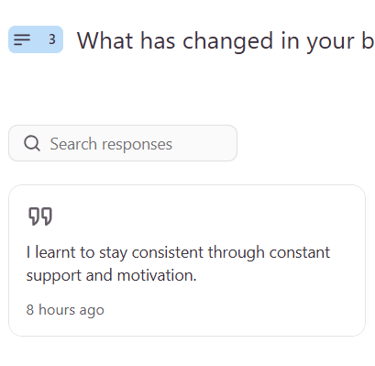Click the 'Search responses' placeholder text
This screenshot has height=366, width=375.
pos(111,144)
